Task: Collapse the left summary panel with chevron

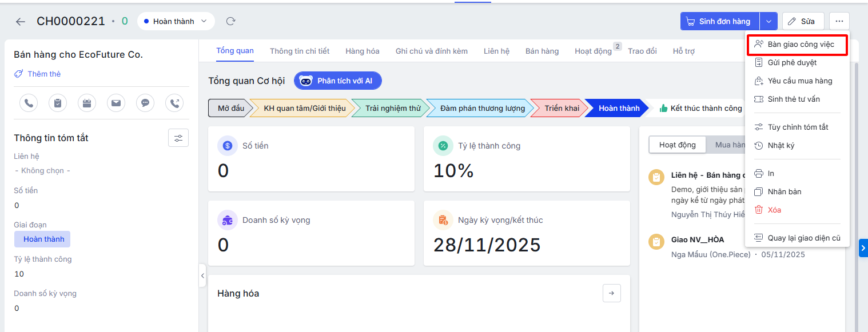Action: pyautogui.click(x=202, y=275)
